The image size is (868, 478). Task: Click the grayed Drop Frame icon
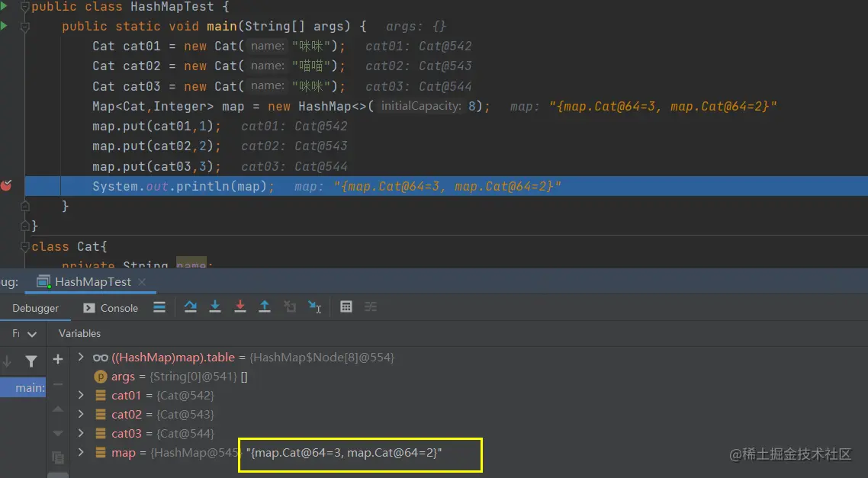click(290, 307)
